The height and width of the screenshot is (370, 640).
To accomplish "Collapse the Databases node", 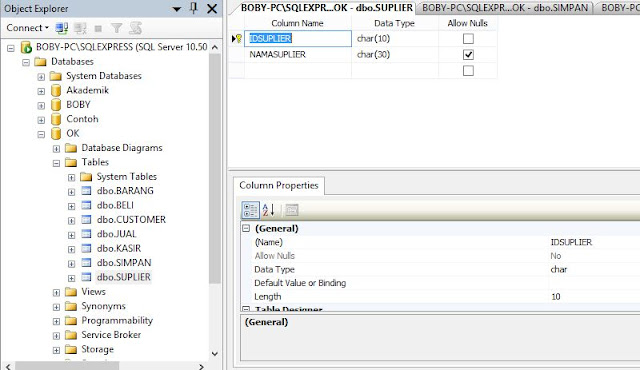I will [26, 62].
